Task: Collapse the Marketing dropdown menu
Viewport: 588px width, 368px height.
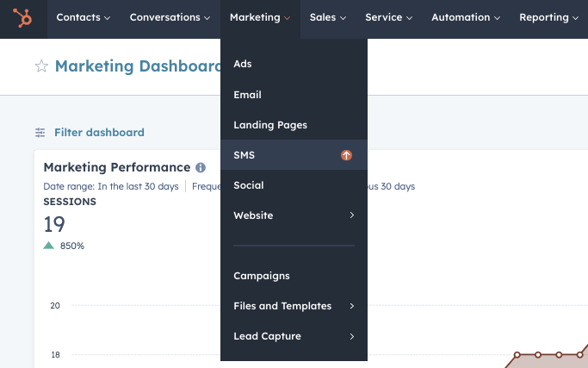Action: (x=260, y=17)
